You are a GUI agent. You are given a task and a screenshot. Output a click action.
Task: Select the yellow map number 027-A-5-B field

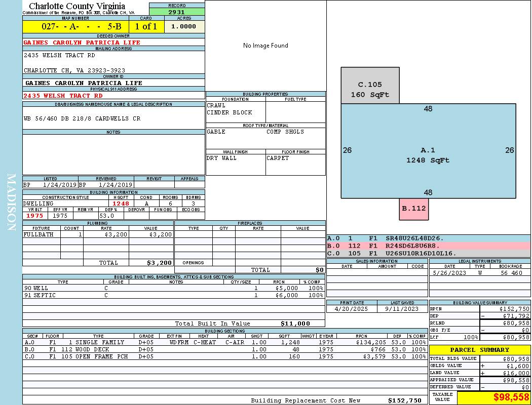pyautogui.click(x=75, y=27)
